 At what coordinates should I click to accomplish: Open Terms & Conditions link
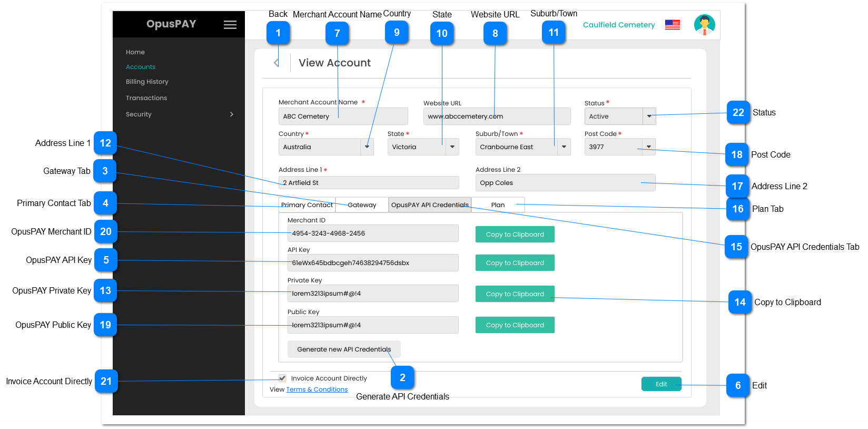[x=317, y=389]
